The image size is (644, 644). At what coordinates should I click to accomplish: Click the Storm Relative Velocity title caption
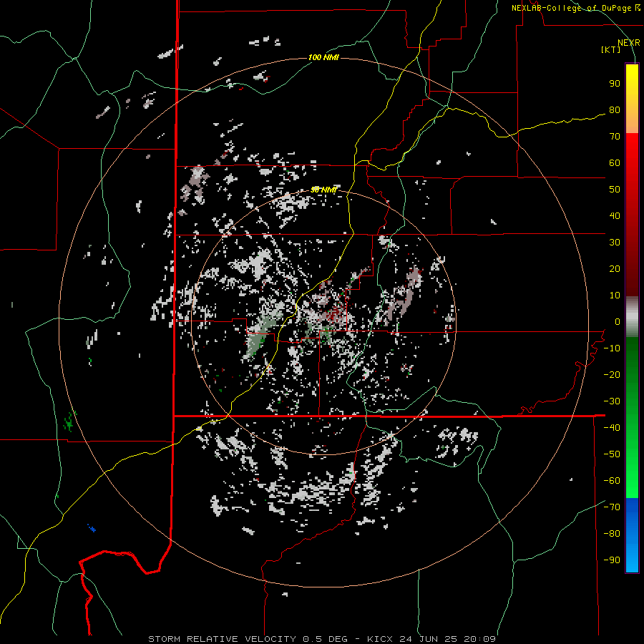(321, 639)
